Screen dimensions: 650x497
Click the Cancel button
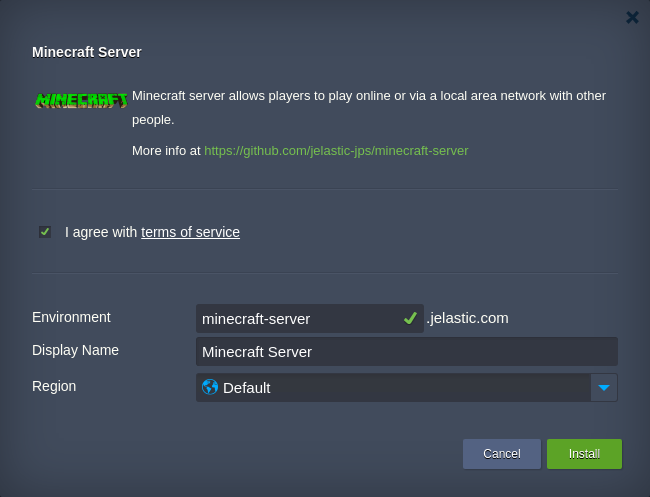click(x=502, y=454)
